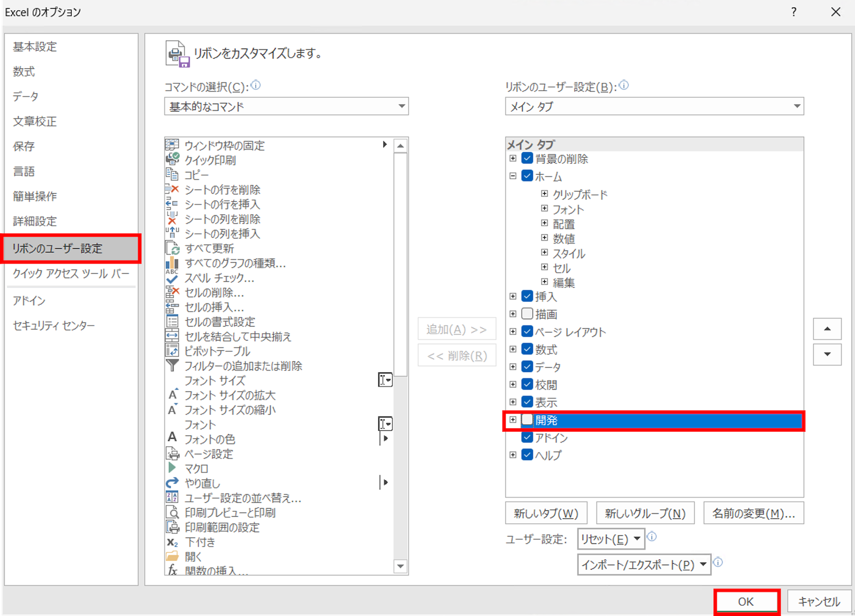Screen dimensions: 855x616
Task: Select the Macro (マクロ) play icon
Action: pos(172,468)
